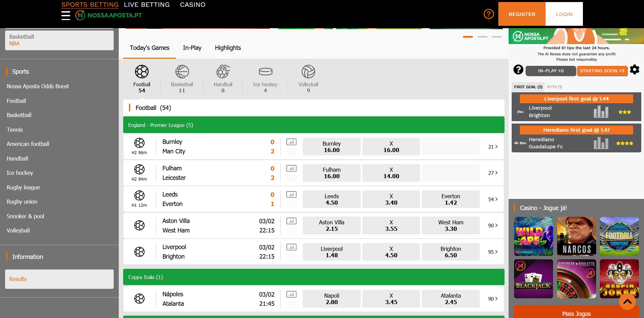
Task: Click the tips widget black help icon
Action: pyautogui.click(x=518, y=70)
